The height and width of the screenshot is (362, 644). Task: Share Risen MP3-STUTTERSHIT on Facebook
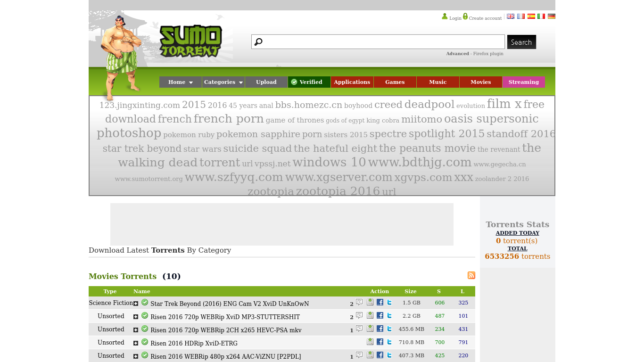(380, 315)
